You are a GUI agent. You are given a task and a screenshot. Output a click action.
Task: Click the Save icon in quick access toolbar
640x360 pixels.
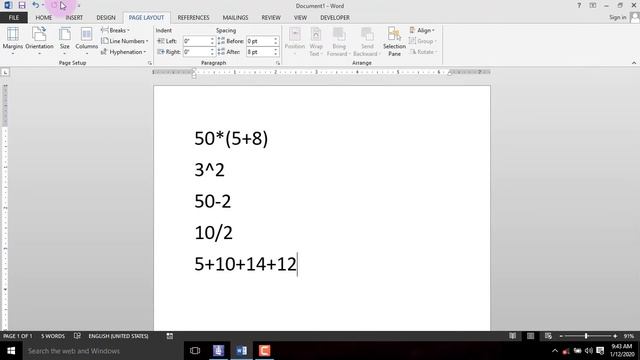pos(22,5)
